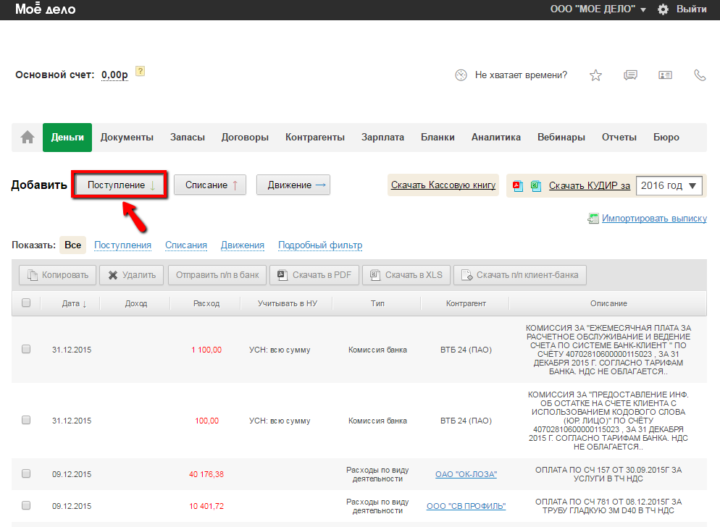Image resolution: width=720 pixels, height=527 pixels.
Task: Check the 10 401,72 expense row
Action: (26, 505)
